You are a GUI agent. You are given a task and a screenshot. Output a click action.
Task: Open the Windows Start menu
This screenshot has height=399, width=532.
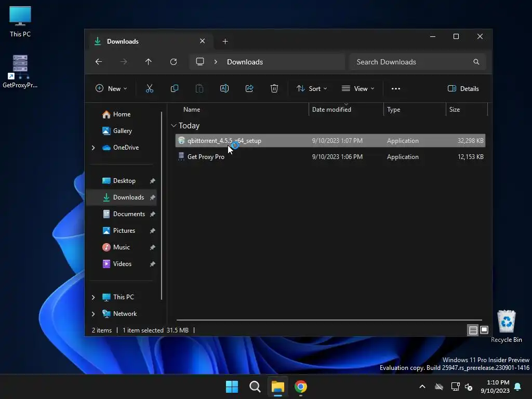tap(232, 387)
